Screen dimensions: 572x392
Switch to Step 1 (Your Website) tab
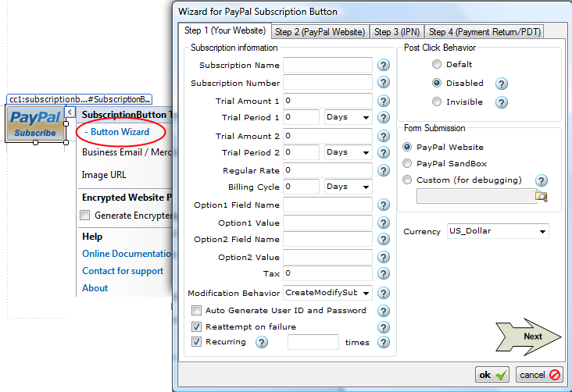225,30
